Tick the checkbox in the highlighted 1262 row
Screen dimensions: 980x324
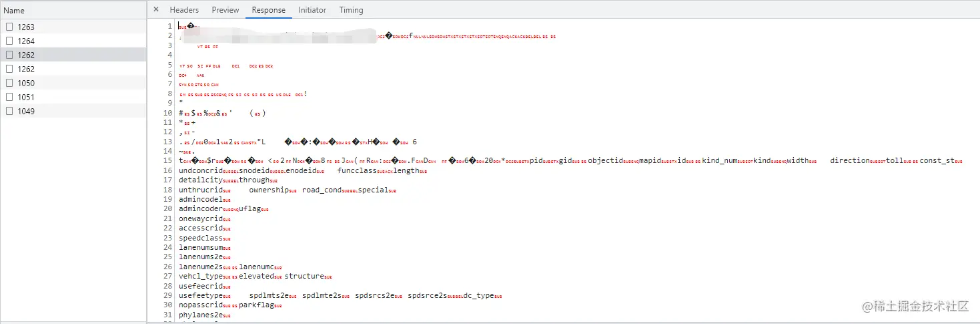(9, 55)
